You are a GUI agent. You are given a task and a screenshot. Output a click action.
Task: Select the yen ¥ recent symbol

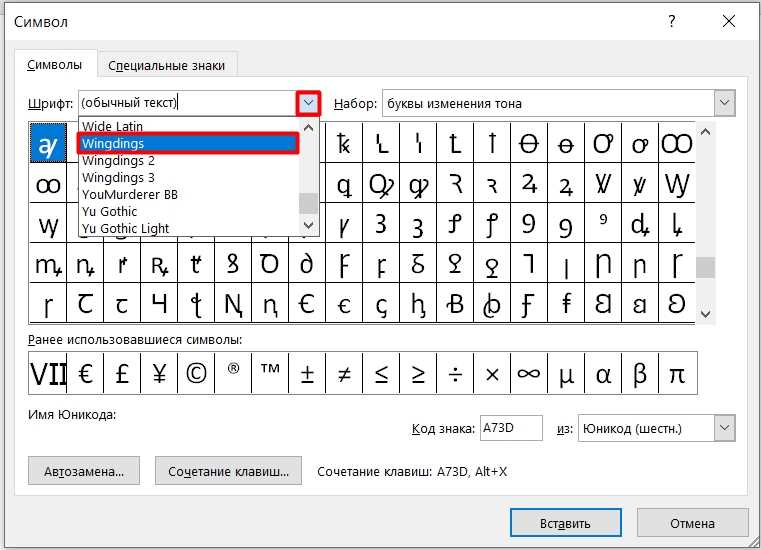pyautogui.click(x=159, y=373)
